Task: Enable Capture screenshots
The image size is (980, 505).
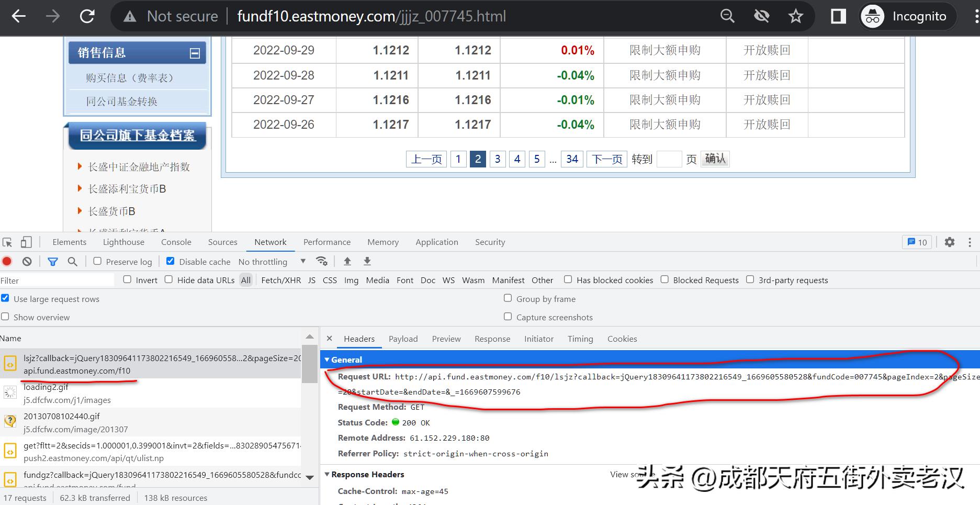Action: click(x=508, y=317)
